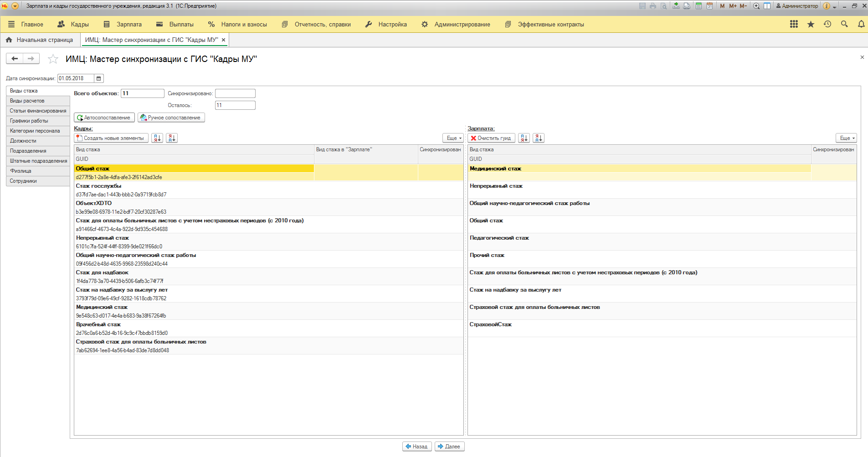Viewport: 868px width, 457px height.
Task: Sort Зарплата list ascending А-Я
Action: 524,138
